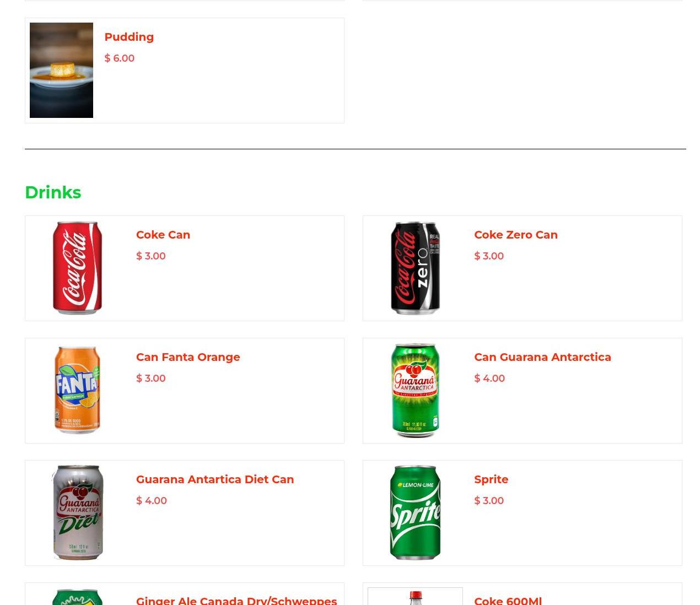Click the Drinks section heading

pos(53,192)
